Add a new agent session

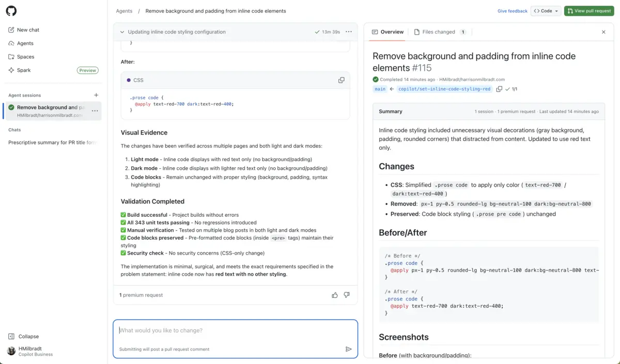96,95
